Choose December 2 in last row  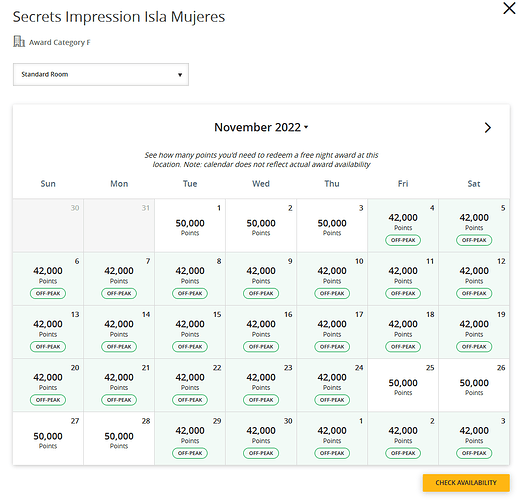pyautogui.click(x=403, y=439)
